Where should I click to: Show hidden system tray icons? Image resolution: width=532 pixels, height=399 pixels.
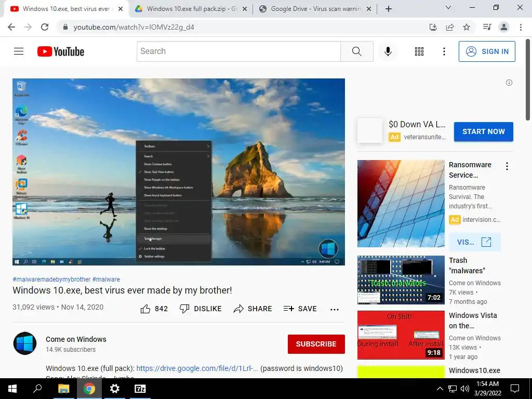(440, 389)
